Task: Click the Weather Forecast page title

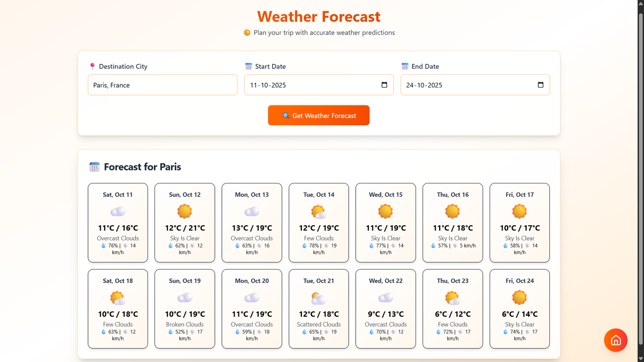Action: coord(319,16)
